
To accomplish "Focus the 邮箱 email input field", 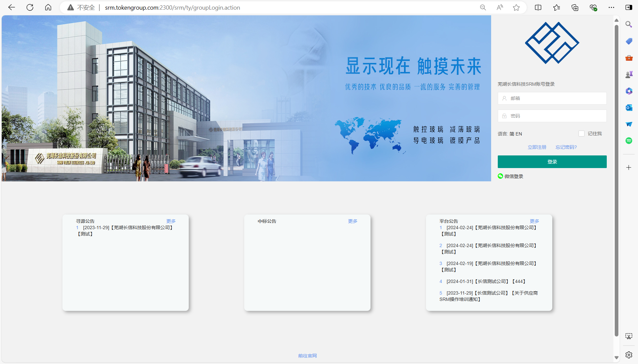I will click(x=552, y=98).
